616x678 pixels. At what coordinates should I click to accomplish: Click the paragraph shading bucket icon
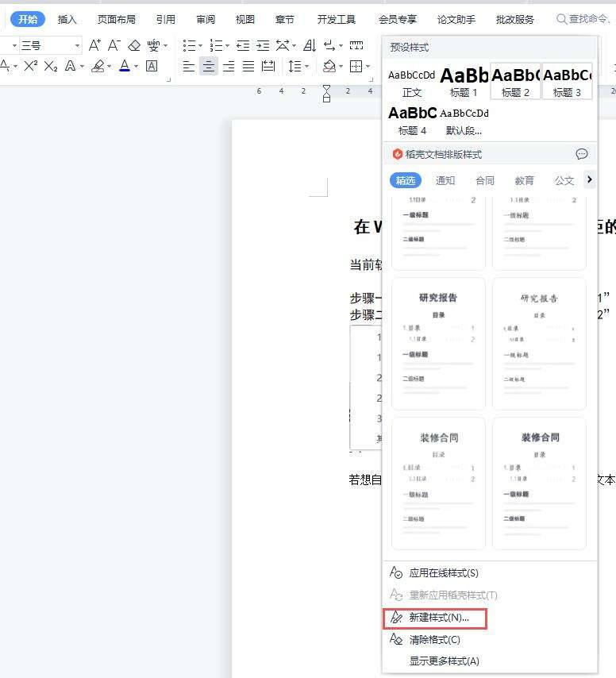click(329, 66)
